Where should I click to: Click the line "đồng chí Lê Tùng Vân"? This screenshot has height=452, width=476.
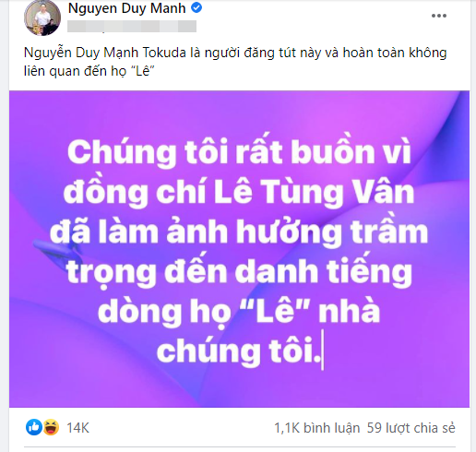pyautogui.click(x=239, y=192)
